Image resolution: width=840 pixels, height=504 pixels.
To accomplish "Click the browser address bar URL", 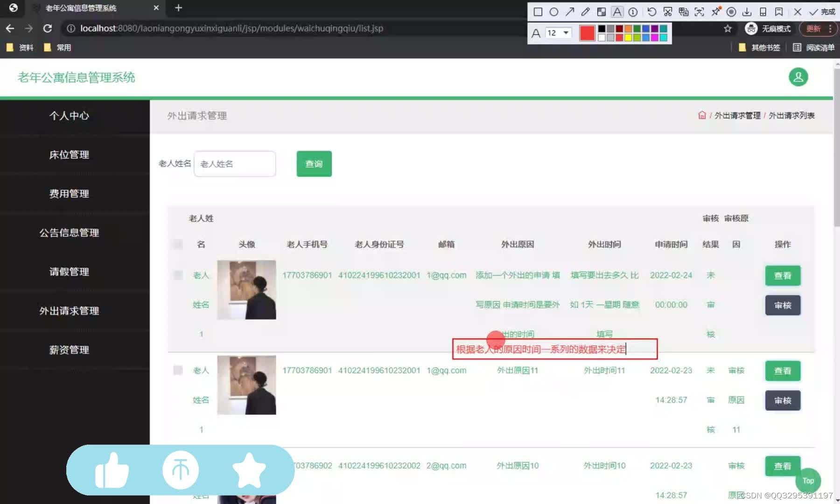I will tap(231, 28).
